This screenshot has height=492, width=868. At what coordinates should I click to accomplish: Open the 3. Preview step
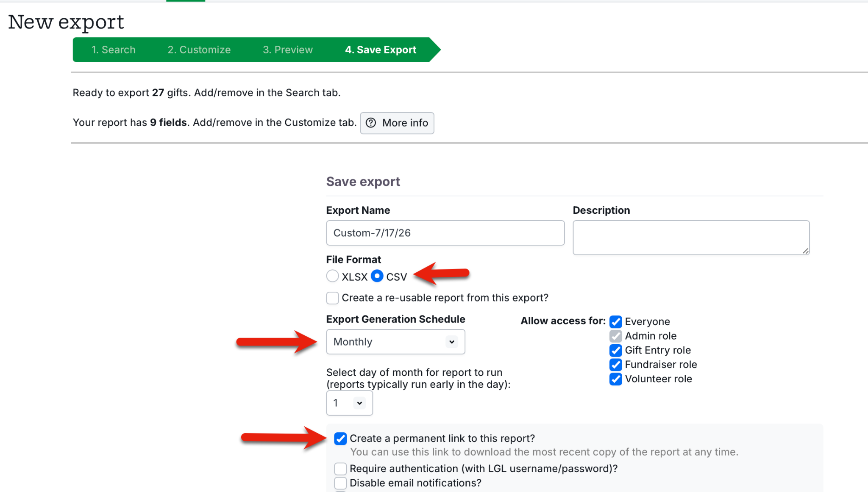288,50
